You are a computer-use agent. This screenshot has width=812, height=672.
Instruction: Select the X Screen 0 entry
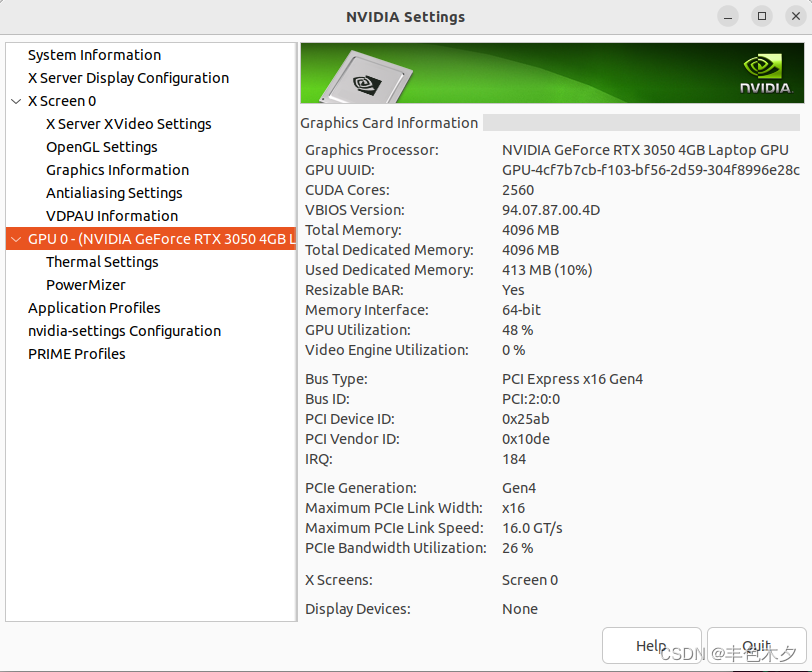62,101
